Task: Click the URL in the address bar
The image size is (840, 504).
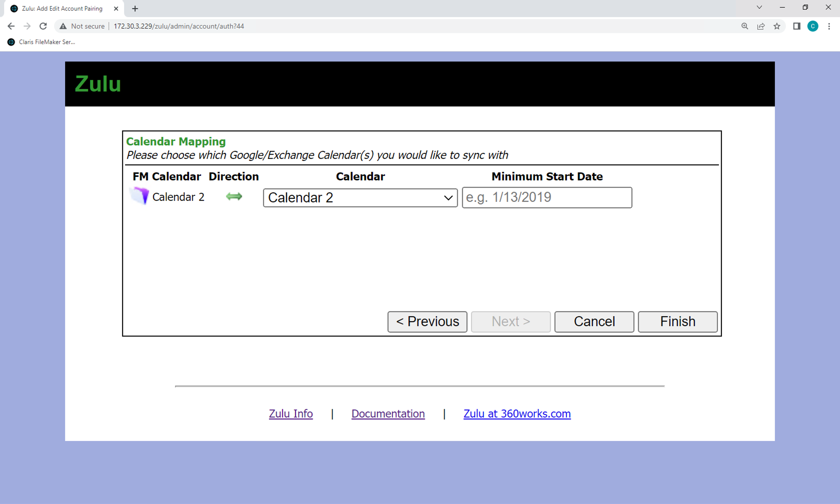Action: 179,26
